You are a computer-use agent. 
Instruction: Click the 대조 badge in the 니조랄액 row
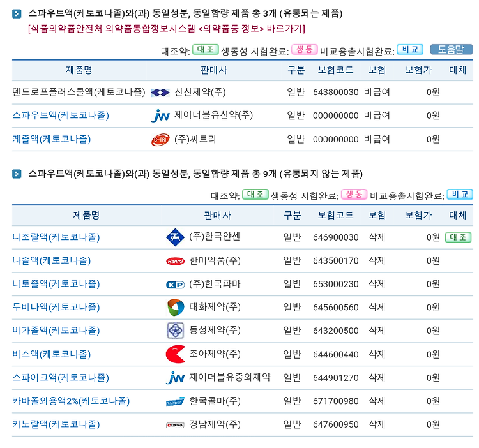pyautogui.click(x=458, y=237)
